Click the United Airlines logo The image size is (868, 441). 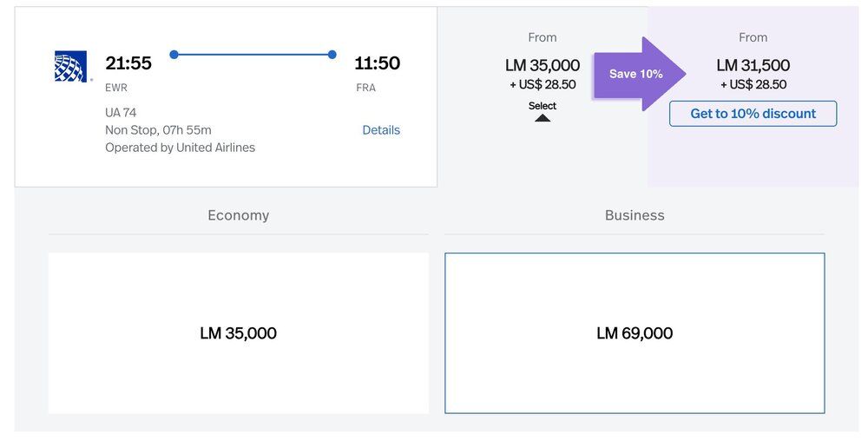point(69,67)
